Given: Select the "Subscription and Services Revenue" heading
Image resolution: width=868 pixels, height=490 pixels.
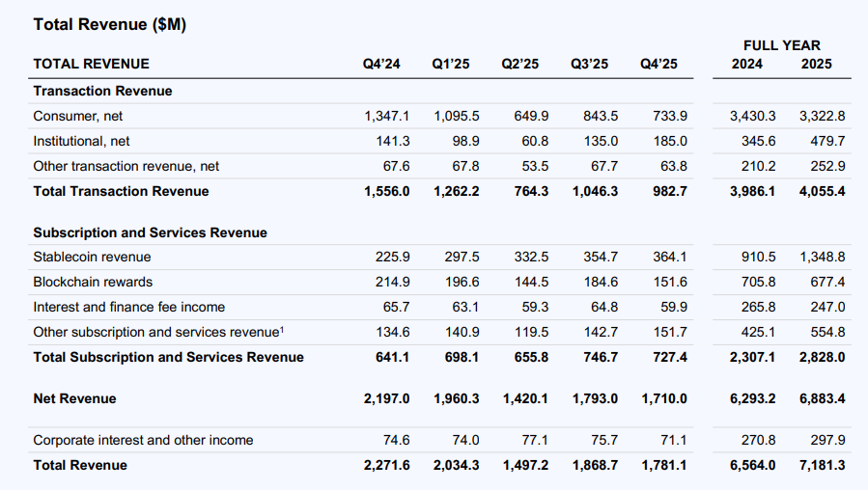Looking at the screenshot, I should [x=150, y=232].
